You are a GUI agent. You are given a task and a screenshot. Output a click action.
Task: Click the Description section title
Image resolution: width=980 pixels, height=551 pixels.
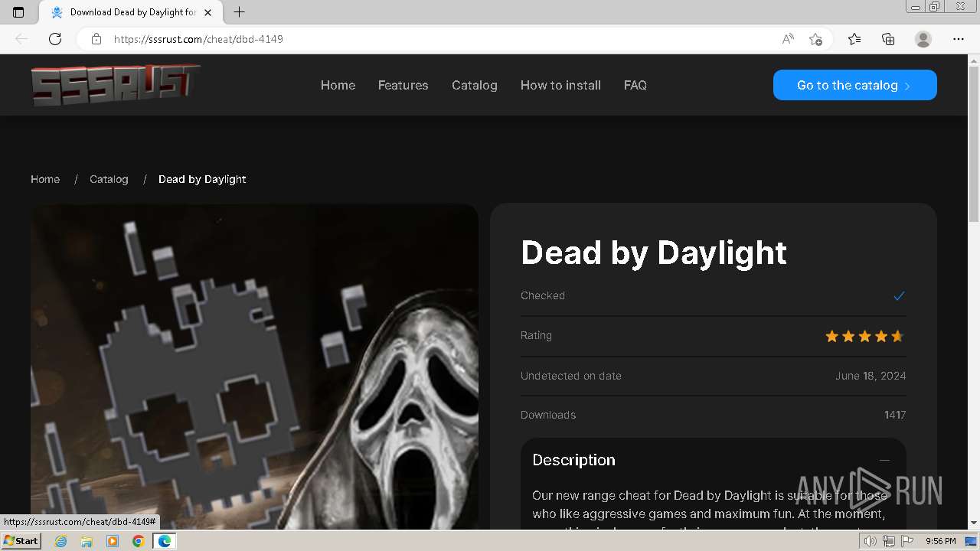point(573,460)
